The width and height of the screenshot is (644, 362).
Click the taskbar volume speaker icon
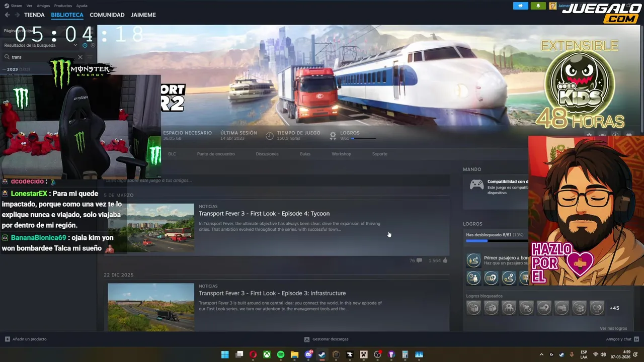tap(603, 354)
